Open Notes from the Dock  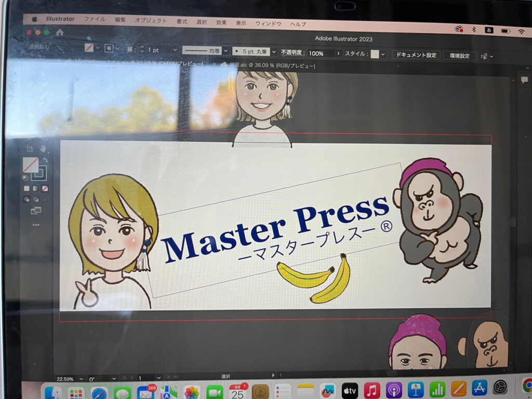pyautogui.click(x=305, y=391)
